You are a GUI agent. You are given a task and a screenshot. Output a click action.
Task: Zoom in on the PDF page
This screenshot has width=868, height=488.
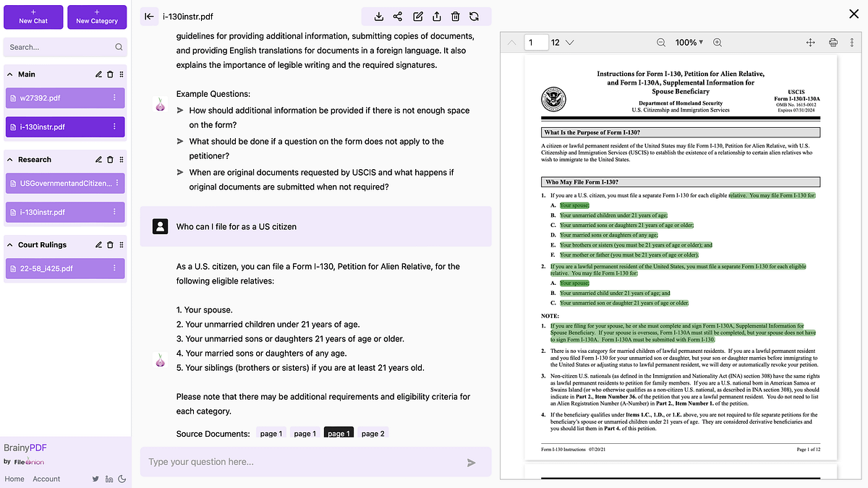click(717, 43)
